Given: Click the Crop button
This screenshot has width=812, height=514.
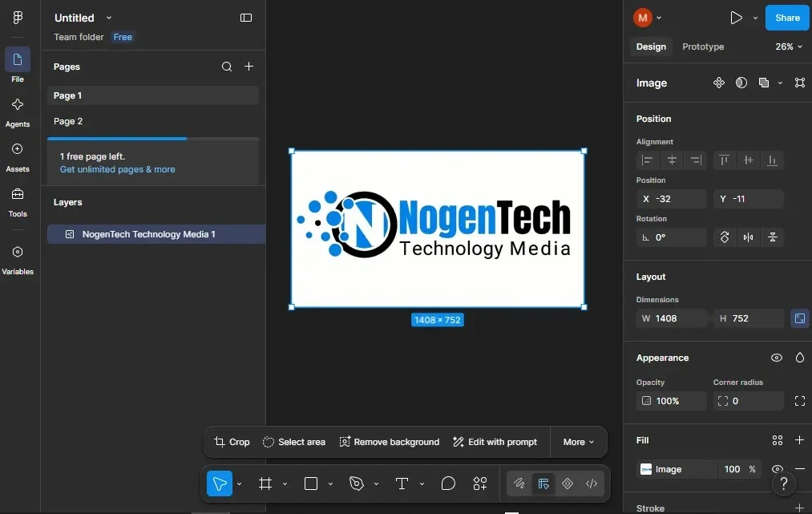Looking at the screenshot, I should [x=232, y=442].
